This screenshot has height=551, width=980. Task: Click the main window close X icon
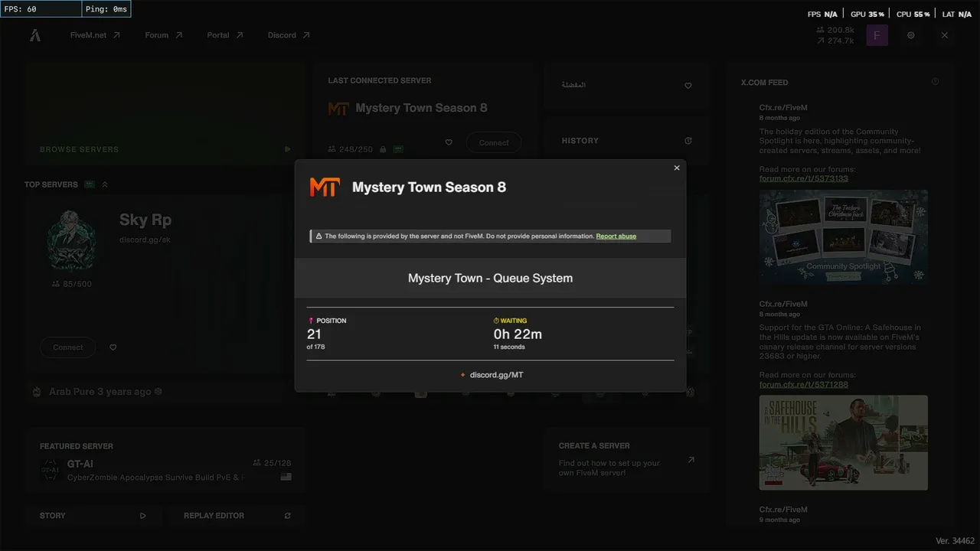945,35
